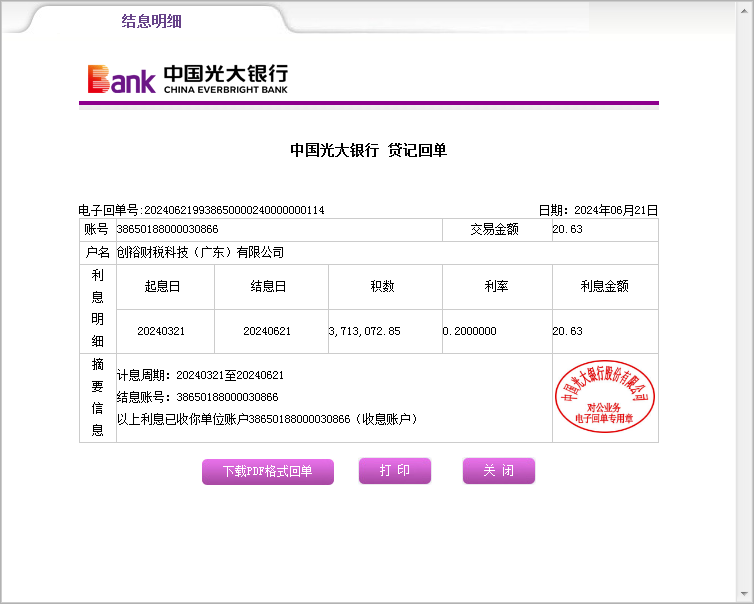Click the 积数 value 3,713,072.85

[364, 331]
